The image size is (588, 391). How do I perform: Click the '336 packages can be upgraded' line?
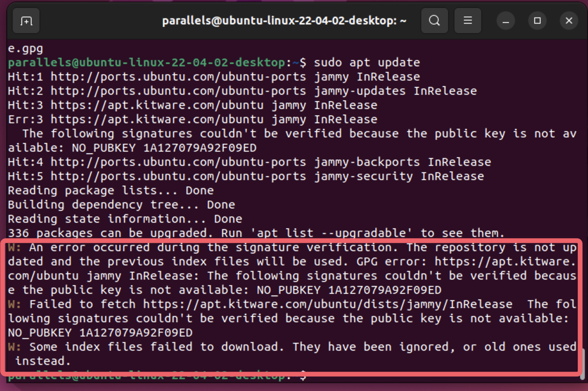coord(256,233)
